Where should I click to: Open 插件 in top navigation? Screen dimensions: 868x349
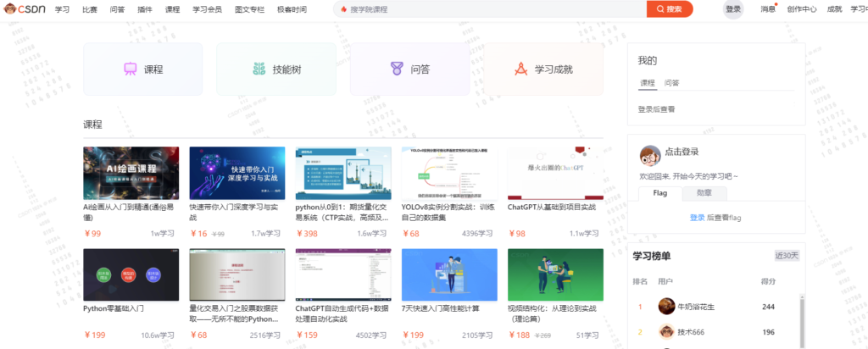(144, 9)
